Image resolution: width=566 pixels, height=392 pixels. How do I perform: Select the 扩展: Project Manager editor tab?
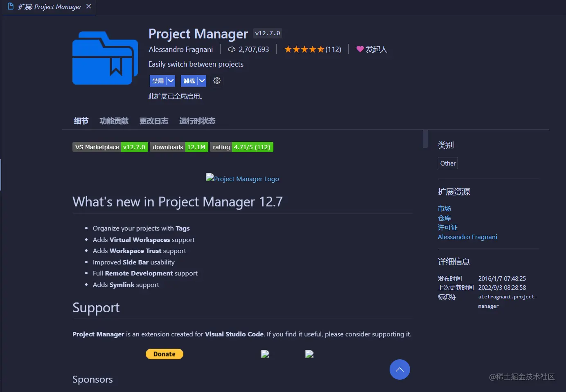(49, 7)
